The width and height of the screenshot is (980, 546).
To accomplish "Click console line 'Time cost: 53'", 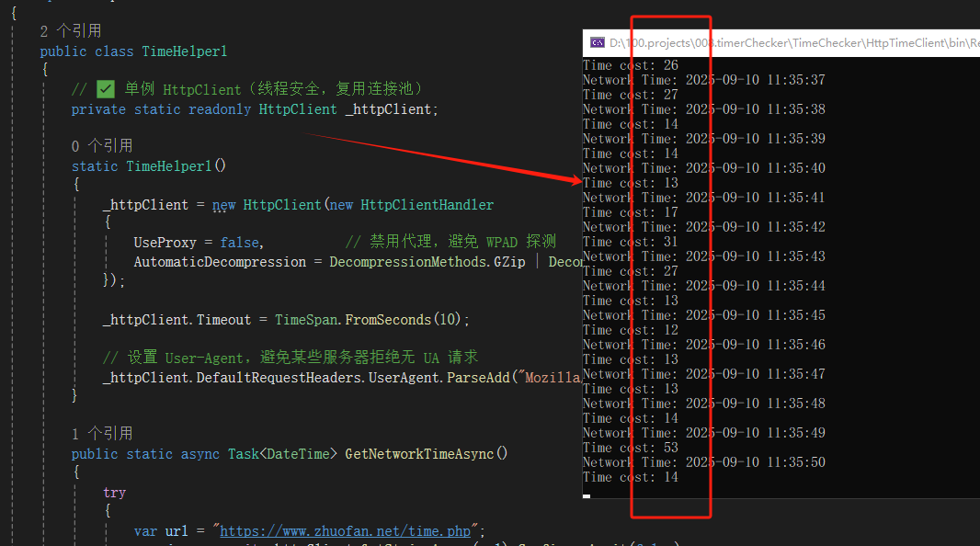I will tap(631, 448).
